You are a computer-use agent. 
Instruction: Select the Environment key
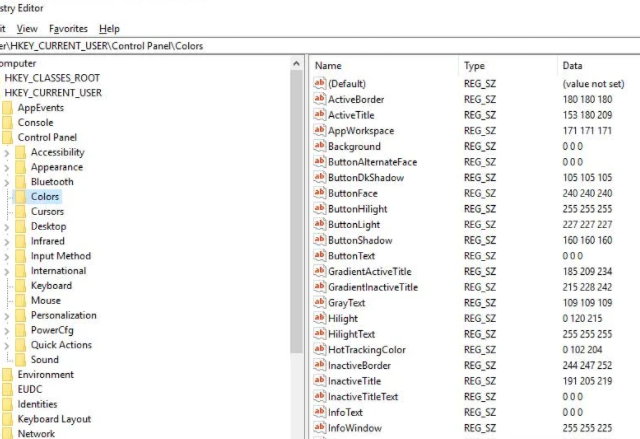click(46, 374)
